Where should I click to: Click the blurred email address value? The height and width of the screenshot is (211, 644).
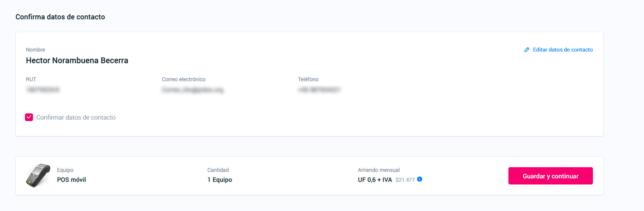(x=193, y=90)
